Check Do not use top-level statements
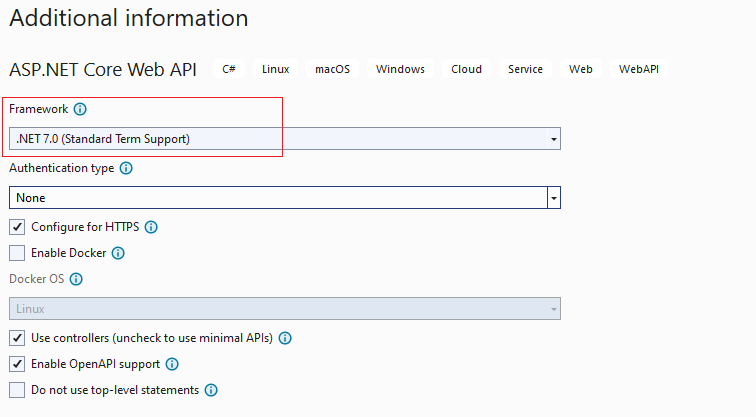The image size is (756, 417). tap(17, 390)
